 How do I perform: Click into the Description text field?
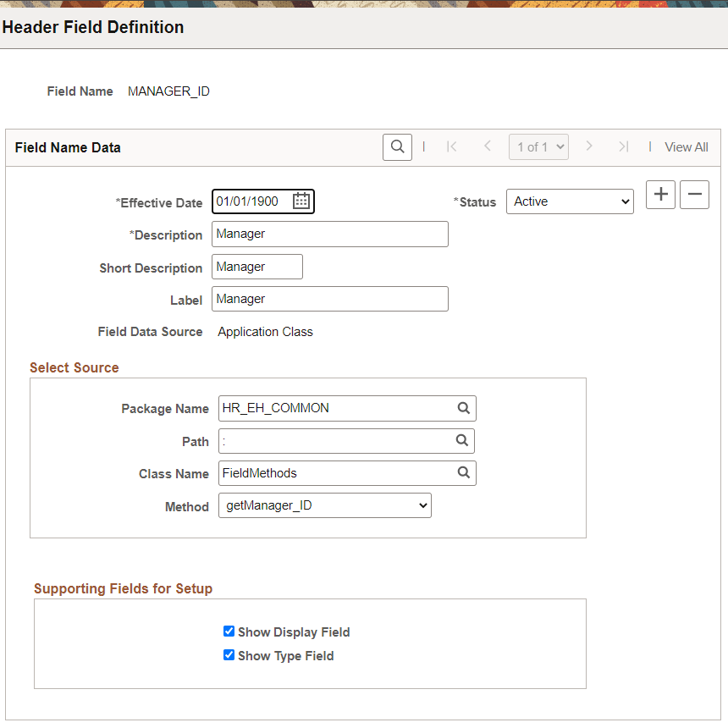329,234
